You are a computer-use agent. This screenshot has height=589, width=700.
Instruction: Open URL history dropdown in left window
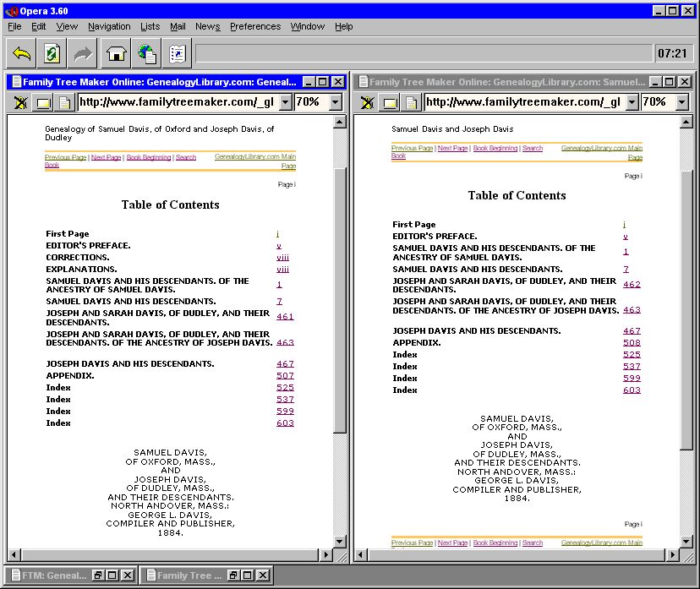[x=285, y=102]
